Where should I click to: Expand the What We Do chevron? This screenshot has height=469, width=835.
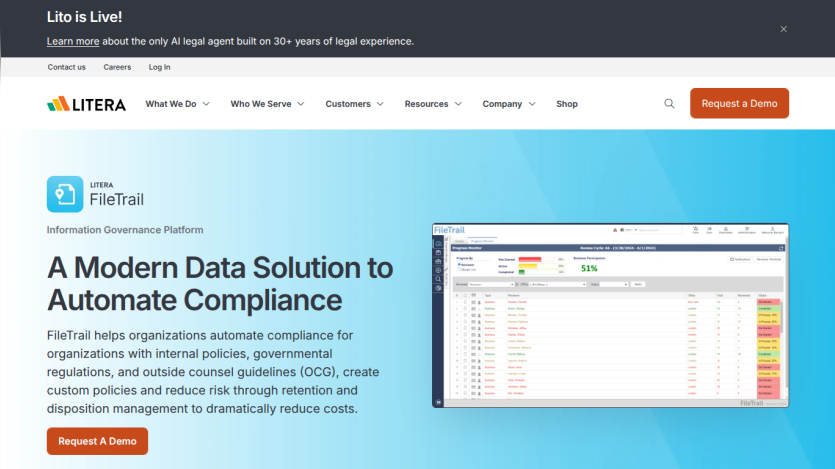(206, 104)
